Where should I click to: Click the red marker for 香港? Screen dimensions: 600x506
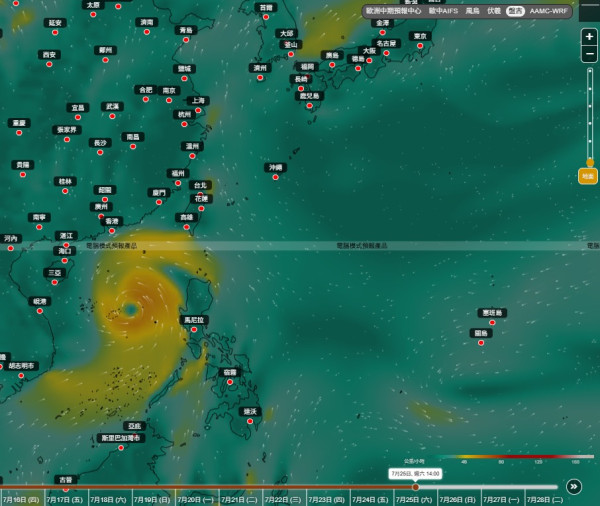tap(112, 231)
